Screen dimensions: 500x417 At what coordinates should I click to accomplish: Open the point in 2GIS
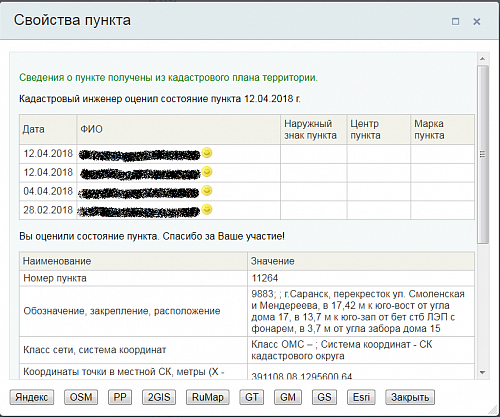(x=159, y=397)
